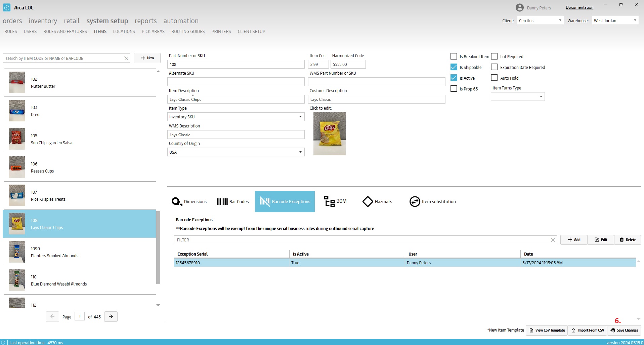Switch to the PICK AREAS tab

tap(153, 31)
